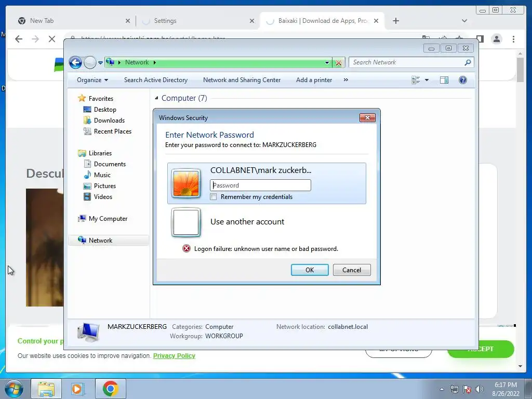The image size is (532, 399).
Task: Open the Pictures library
Action: (x=105, y=186)
